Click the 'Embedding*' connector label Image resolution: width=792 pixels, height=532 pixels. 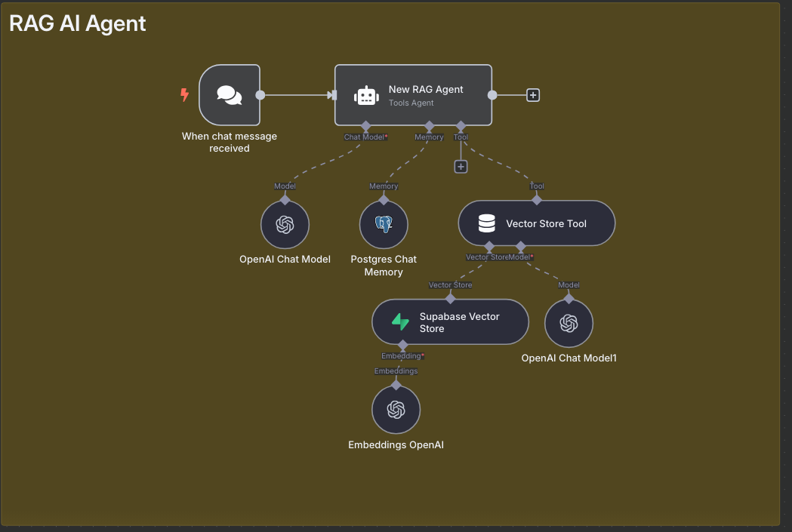tap(402, 356)
